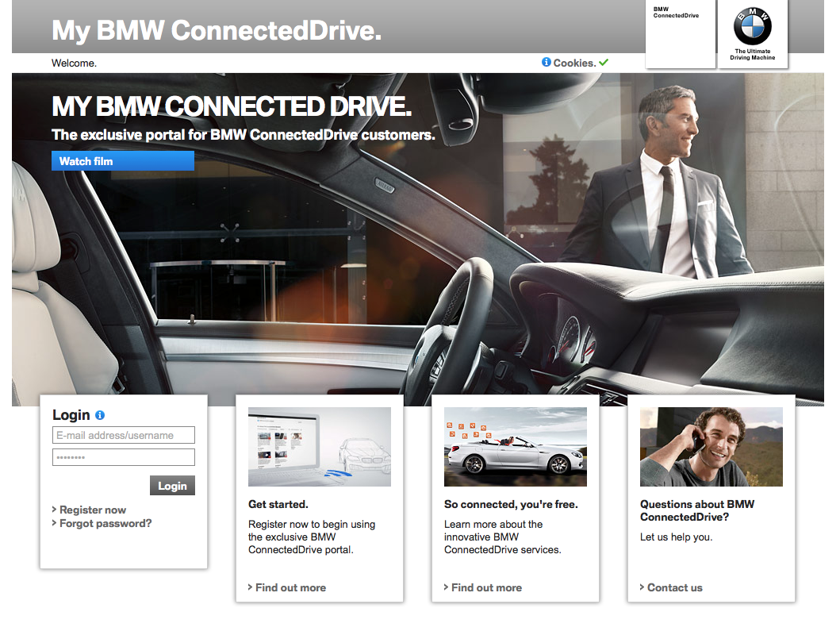Click the man on phone thumbnail

(712, 447)
